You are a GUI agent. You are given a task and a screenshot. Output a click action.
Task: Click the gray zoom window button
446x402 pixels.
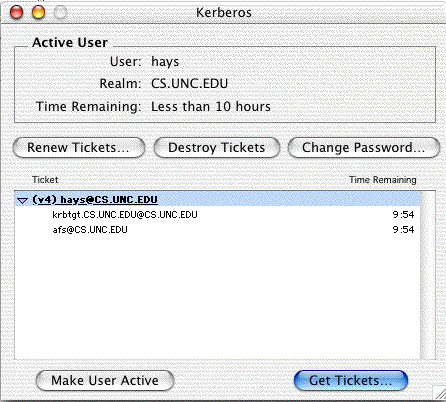pos(60,12)
